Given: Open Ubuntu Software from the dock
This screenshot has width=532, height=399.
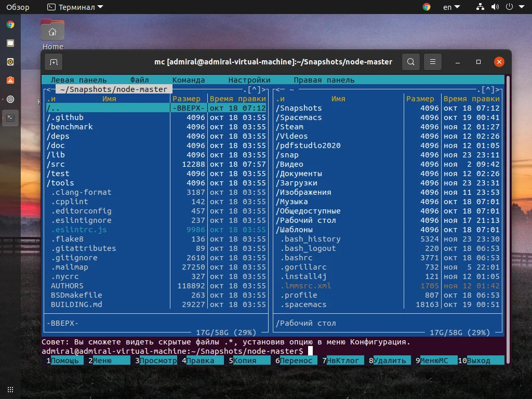Looking at the screenshot, I should 10,81.
